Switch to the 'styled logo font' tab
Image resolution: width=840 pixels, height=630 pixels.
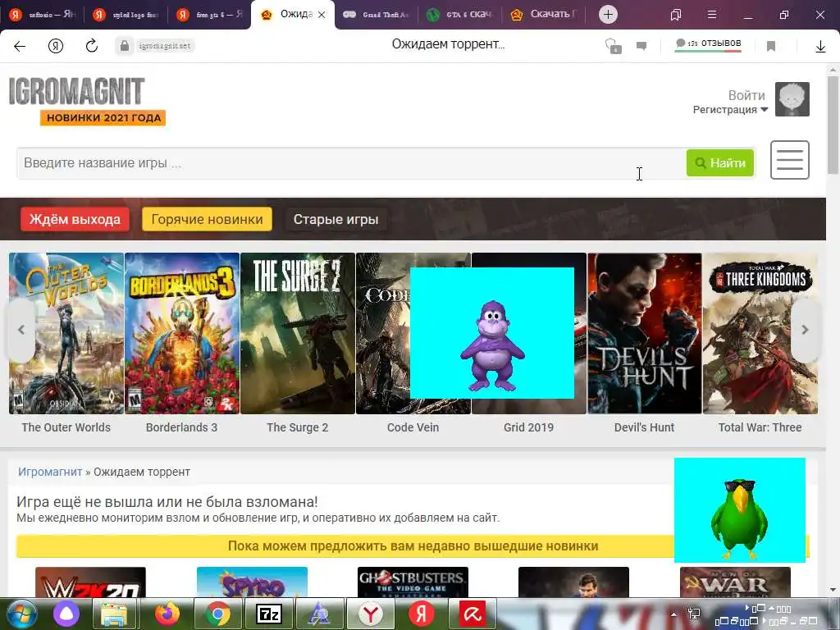126,15
